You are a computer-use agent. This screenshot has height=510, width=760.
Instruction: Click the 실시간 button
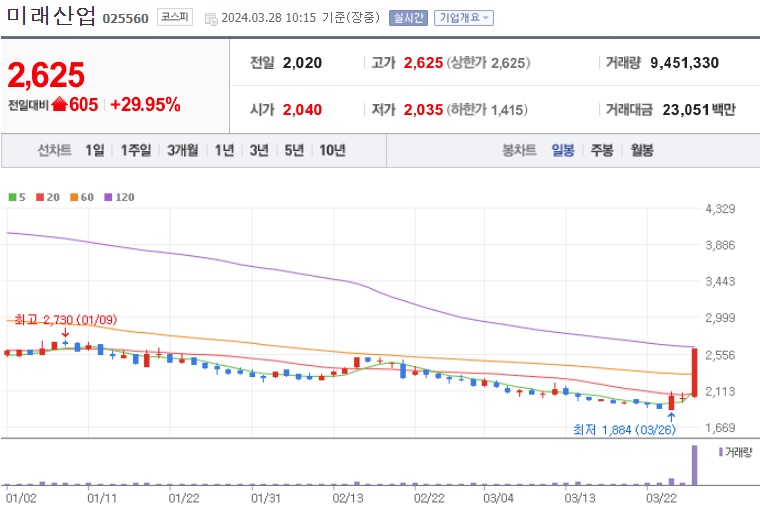pyautogui.click(x=408, y=18)
